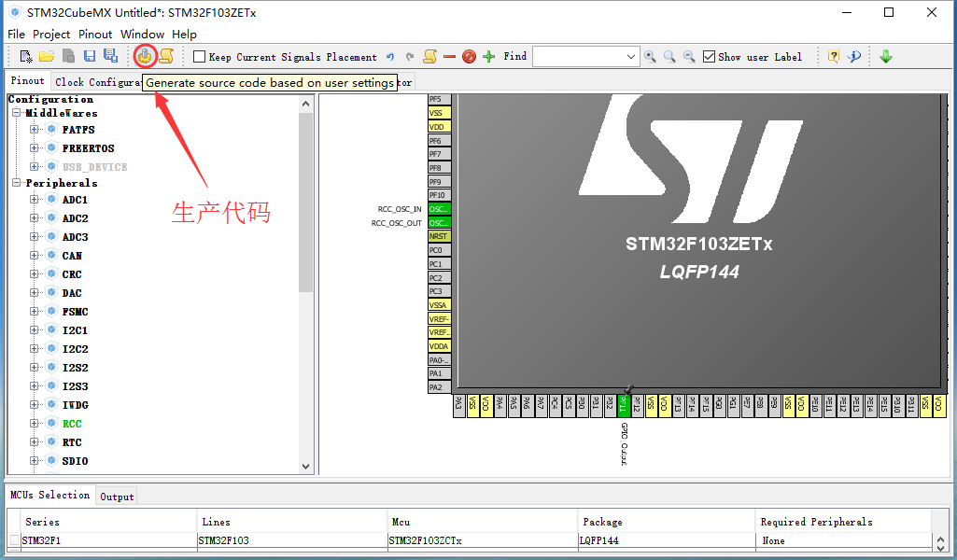Click the PA2 pin on the chip
Viewport: 957px width, 560px height.
440,387
